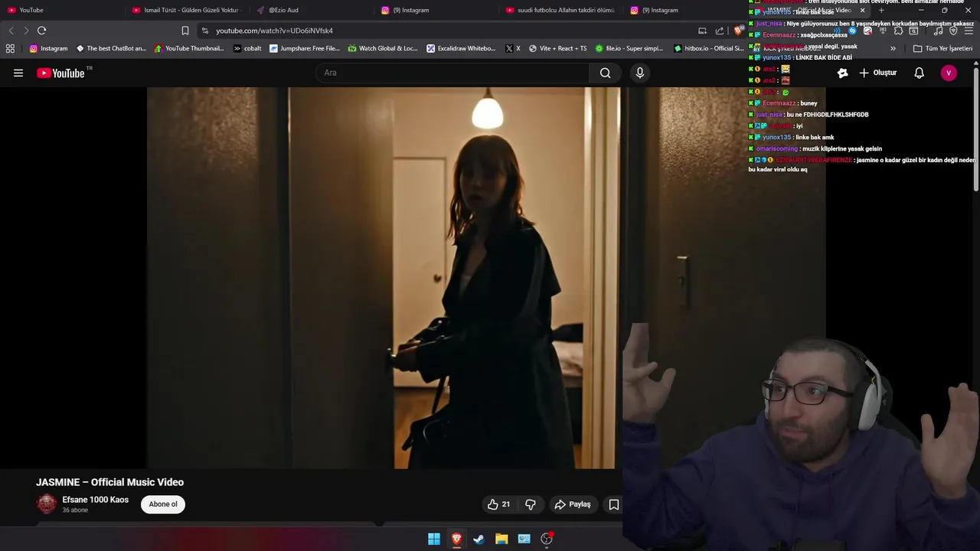Open Efsane 1000 Kaos channel avatar
This screenshot has height=551, width=980.
tap(47, 504)
